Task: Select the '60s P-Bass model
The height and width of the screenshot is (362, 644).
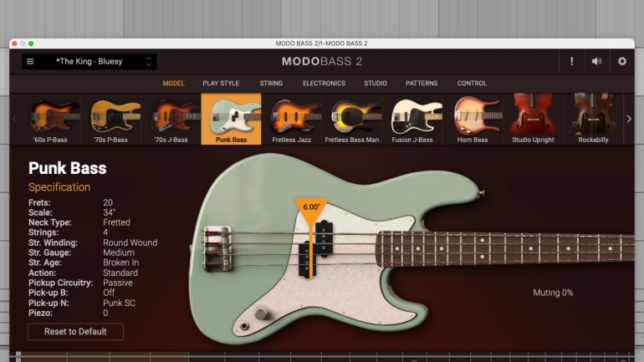Action: point(50,119)
